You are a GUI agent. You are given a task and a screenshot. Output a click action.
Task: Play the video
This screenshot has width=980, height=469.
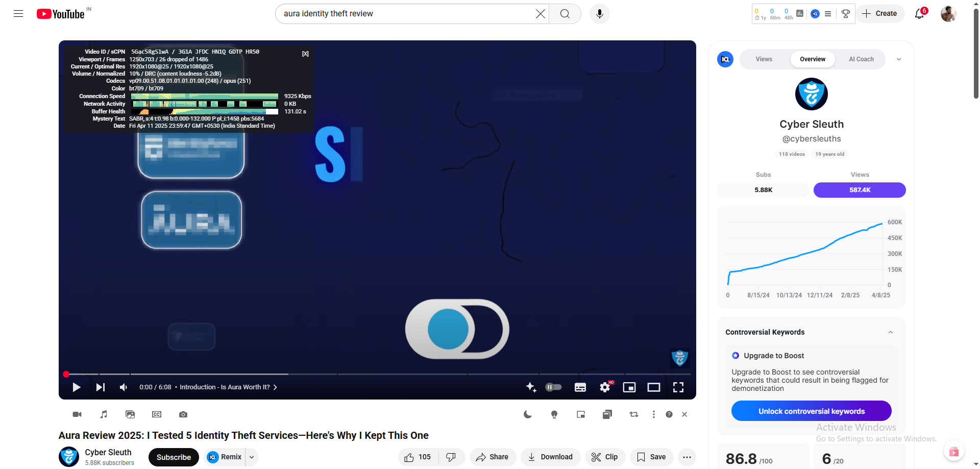tap(77, 387)
